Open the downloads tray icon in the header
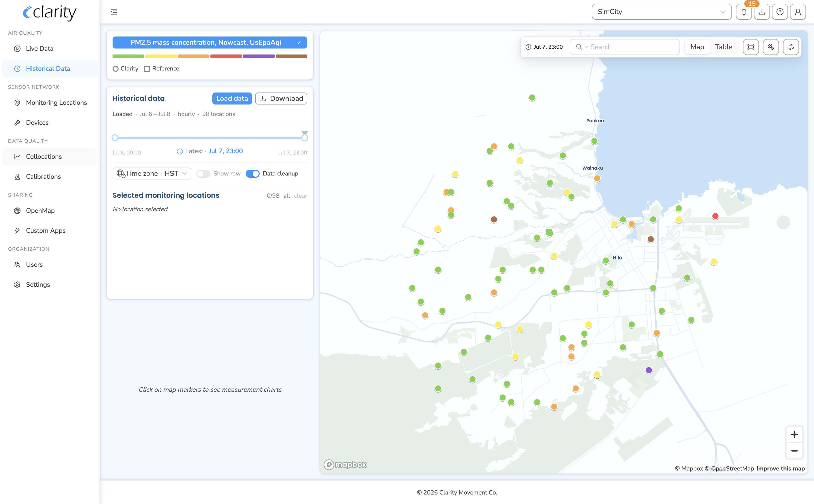This screenshot has width=814, height=504. click(x=762, y=12)
